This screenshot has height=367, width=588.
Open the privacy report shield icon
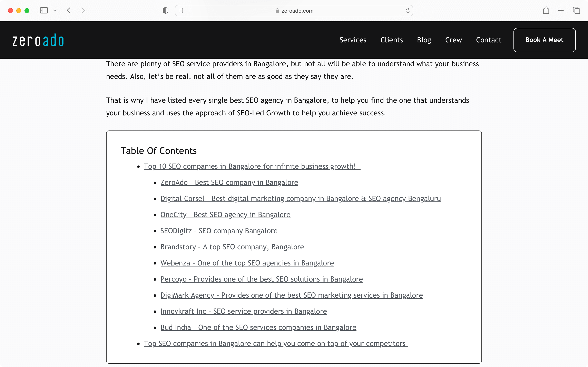pos(165,10)
